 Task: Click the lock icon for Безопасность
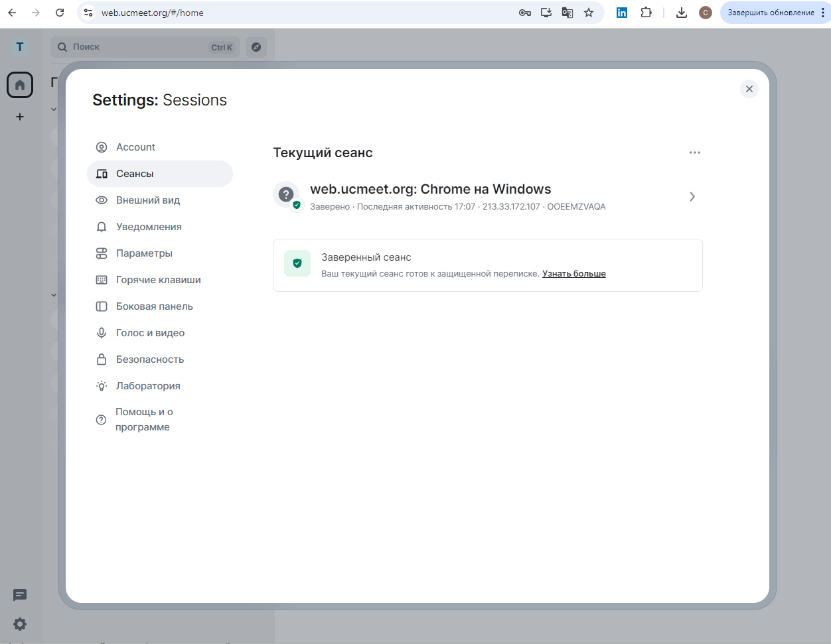pos(101,359)
